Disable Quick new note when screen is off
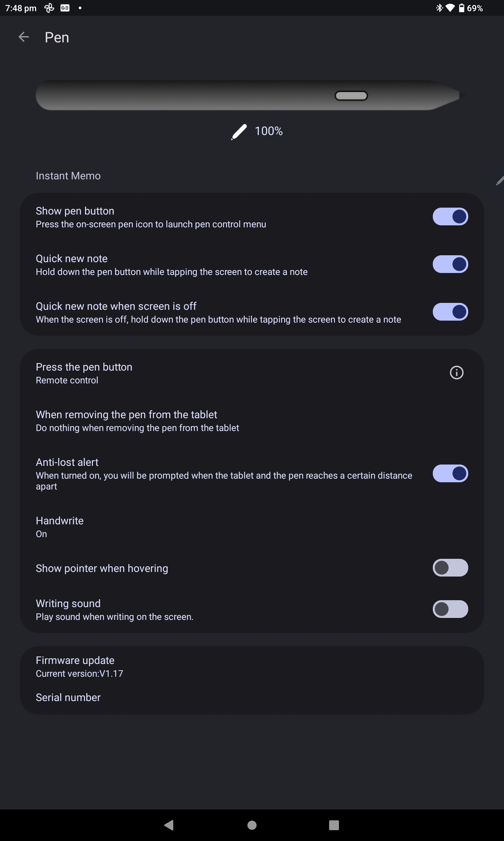The image size is (504, 841). click(450, 312)
